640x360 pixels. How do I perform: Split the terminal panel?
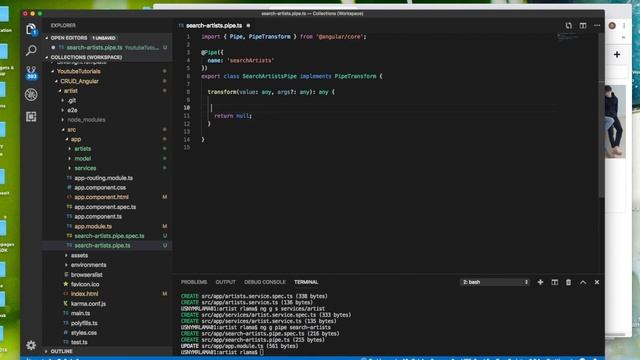[554, 282]
